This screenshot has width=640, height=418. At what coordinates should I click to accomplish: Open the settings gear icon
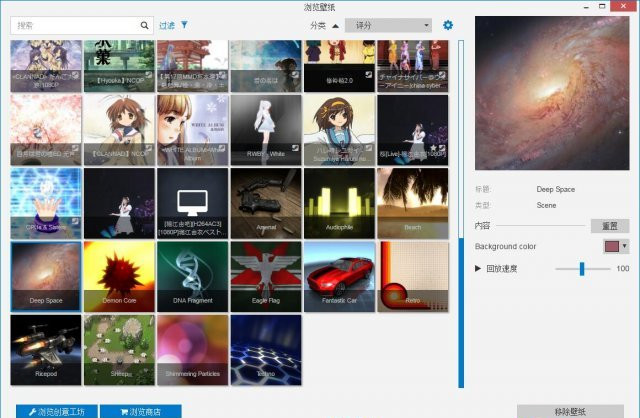tap(448, 25)
